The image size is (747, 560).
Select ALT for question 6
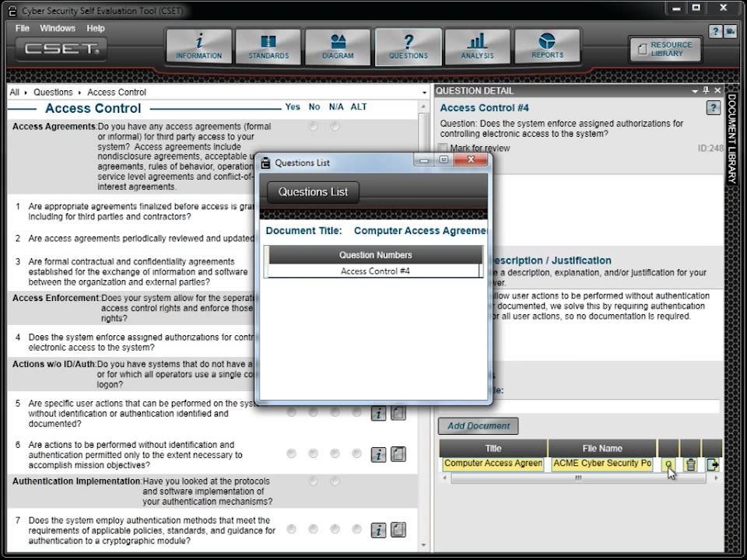click(356, 453)
